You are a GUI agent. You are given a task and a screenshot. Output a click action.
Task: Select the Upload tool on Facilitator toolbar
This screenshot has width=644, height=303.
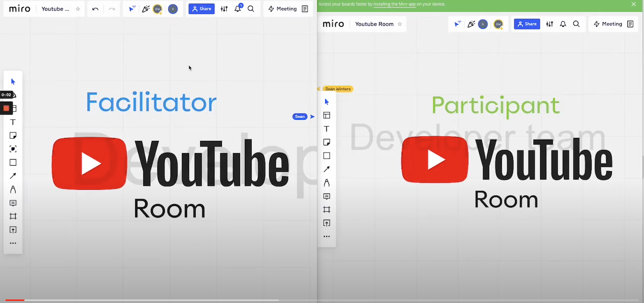[13, 230]
